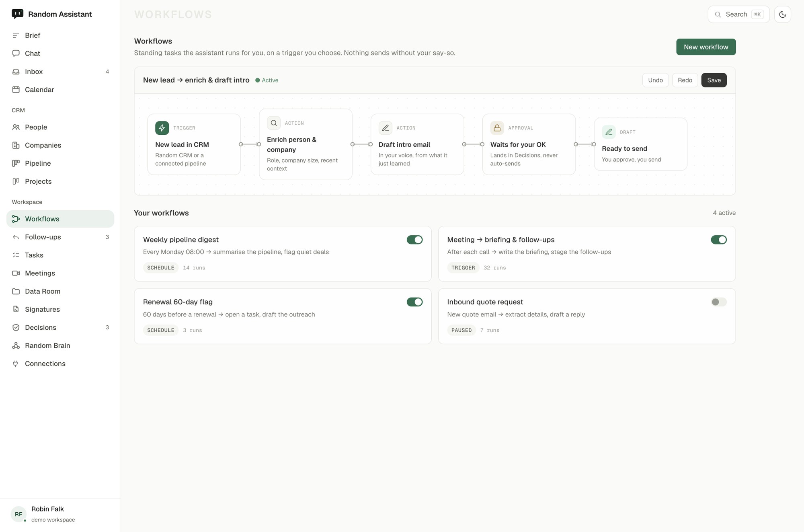Click the Random Brain nodes icon
The height and width of the screenshot is (532, 804).
coord(16,345)
